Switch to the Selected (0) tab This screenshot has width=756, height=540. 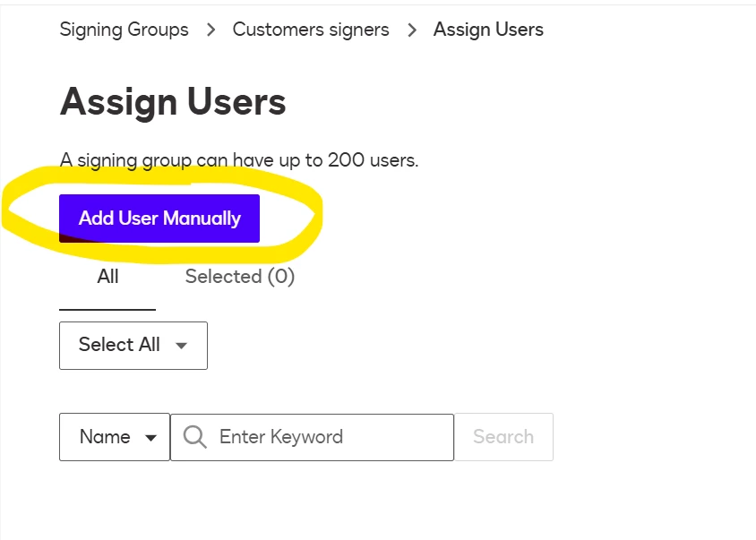pos(240,277)
